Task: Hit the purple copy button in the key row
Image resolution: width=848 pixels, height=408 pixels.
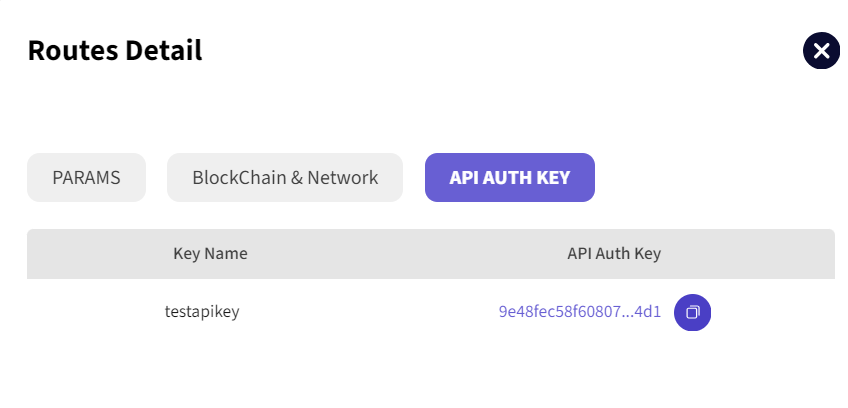Action: 692,312
